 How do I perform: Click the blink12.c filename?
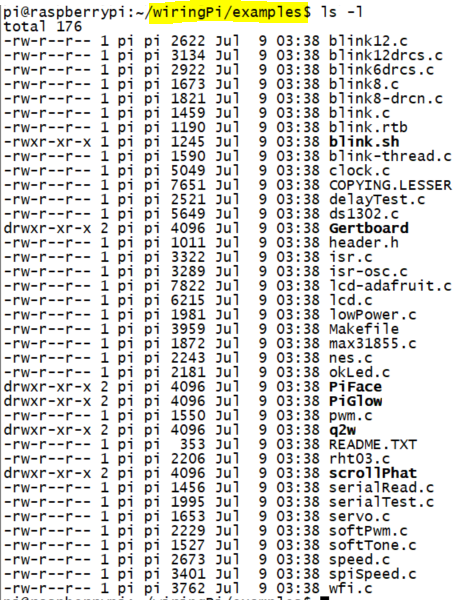369,41
